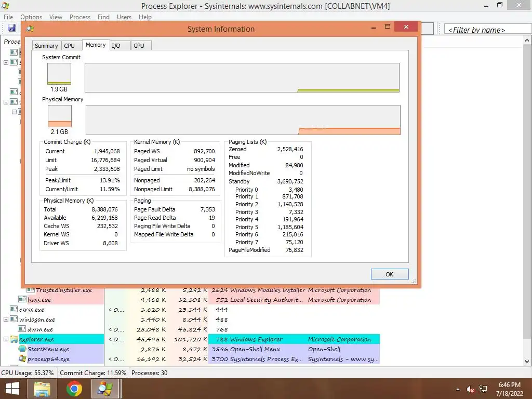Screen dimensions: 532x399
Task: Open the File menu
Action: (x=8, y=17)
